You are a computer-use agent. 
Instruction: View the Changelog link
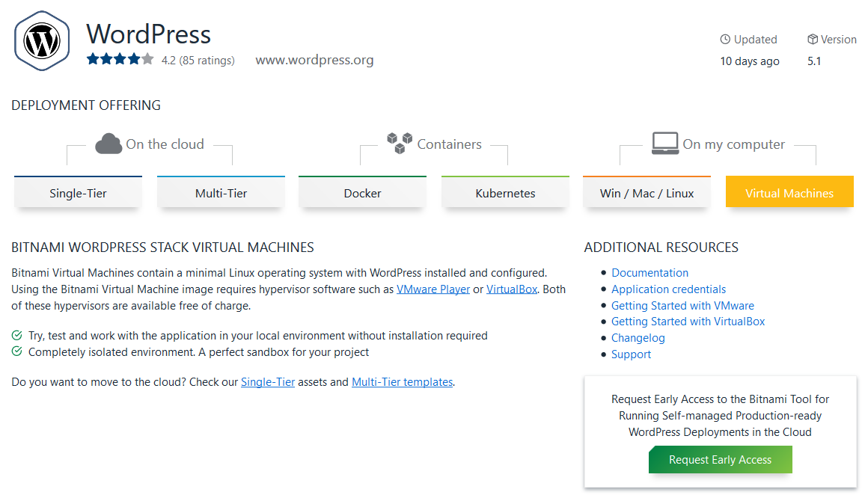click(x=638, y=338)
